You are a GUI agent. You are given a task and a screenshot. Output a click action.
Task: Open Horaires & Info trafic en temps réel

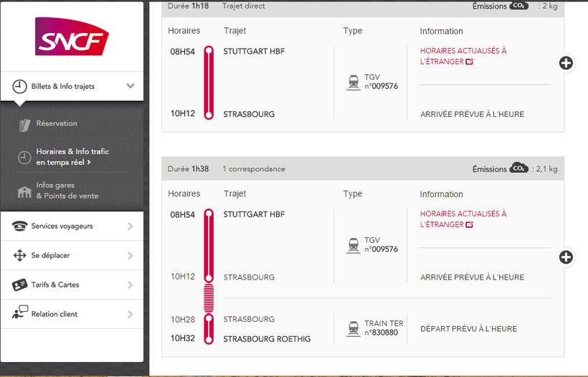72,157
